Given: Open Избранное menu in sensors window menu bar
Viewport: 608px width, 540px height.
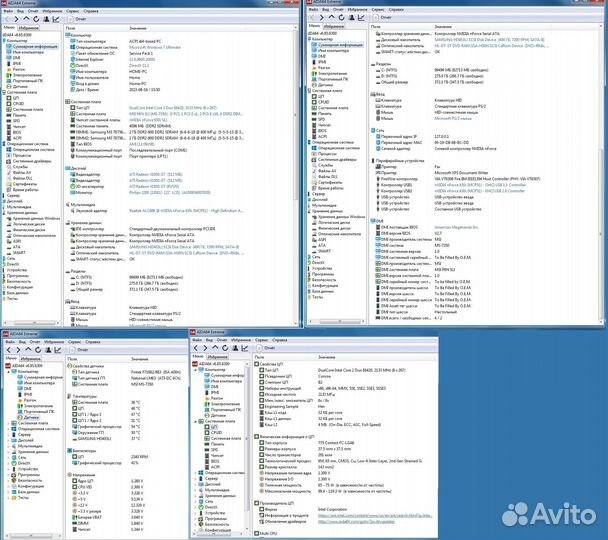Looking at the screenshot, I should tap(54, 342).
